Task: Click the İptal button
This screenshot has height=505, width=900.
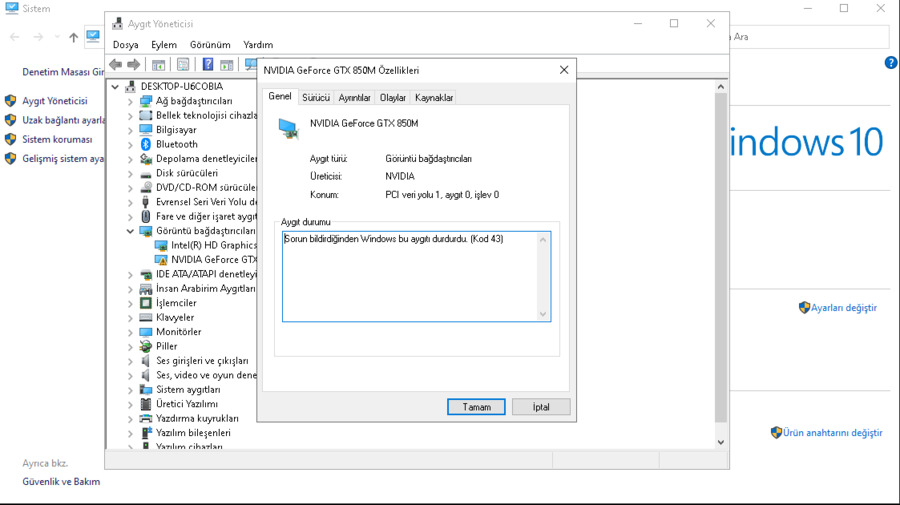Action: 541,407
